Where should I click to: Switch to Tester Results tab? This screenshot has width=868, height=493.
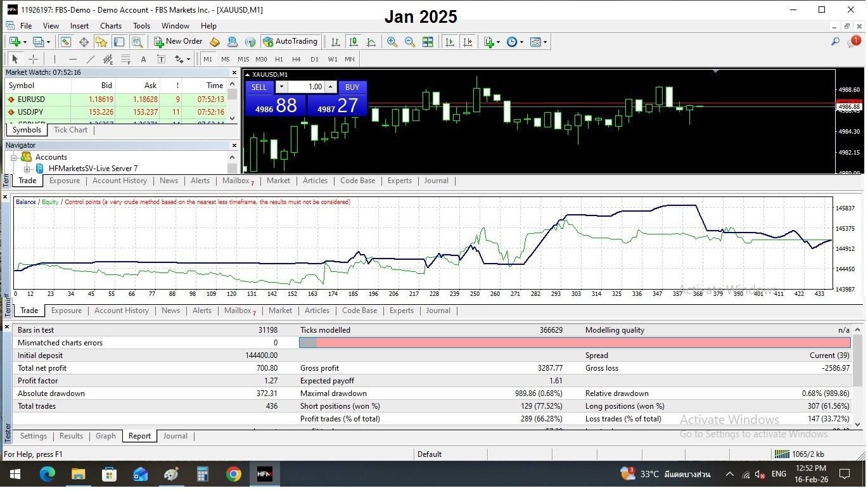coord(71,436)
